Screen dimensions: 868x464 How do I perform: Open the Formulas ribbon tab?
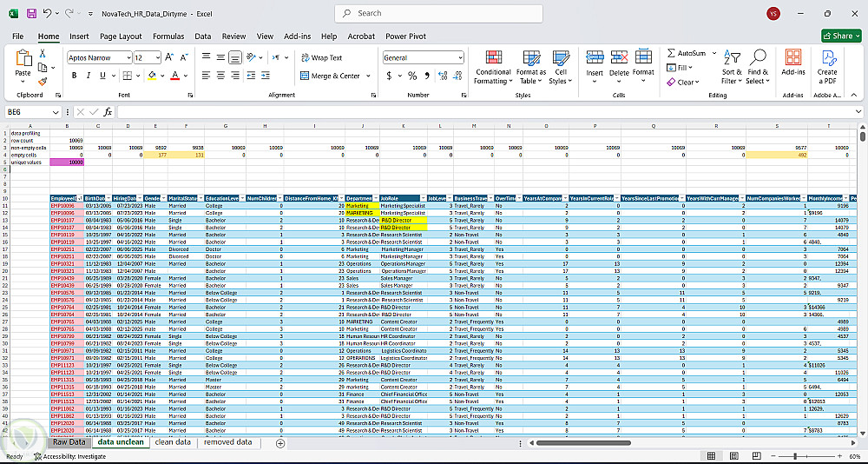(168, 36)
